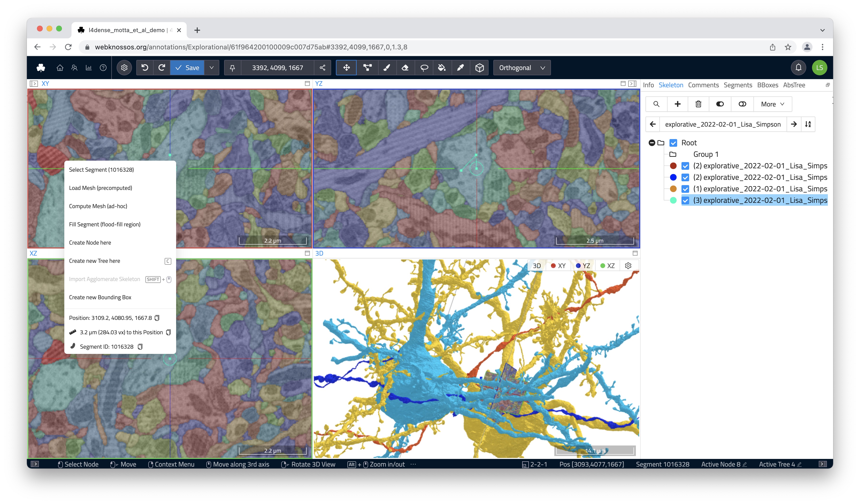
Task: Open settings gear in toolbar
Action: [124, 68]
